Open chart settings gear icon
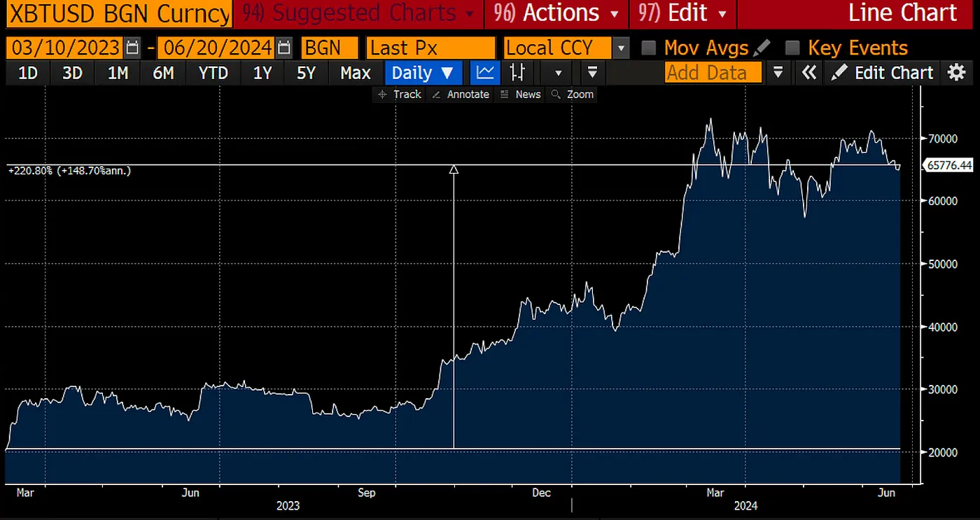This screenshot has width=980, height=520. pos(956,72)
